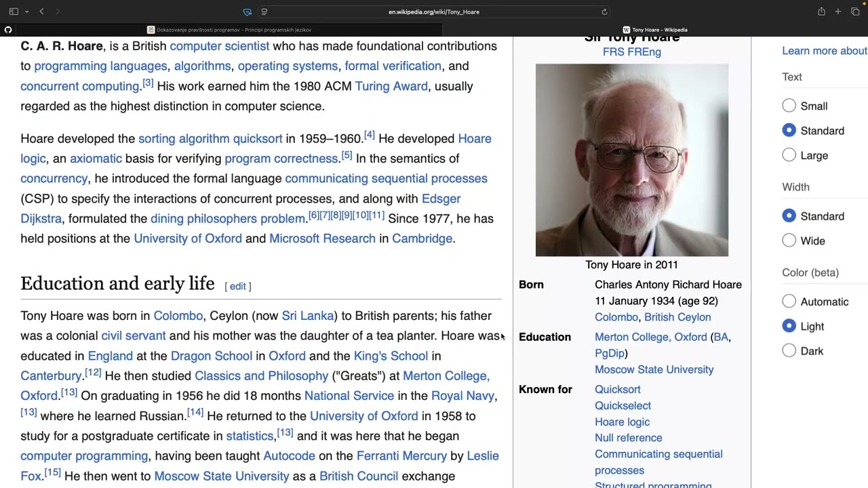Click the 'Width' heading in appearance panel
The image size is (868, 488).
(x=795, y=187)
